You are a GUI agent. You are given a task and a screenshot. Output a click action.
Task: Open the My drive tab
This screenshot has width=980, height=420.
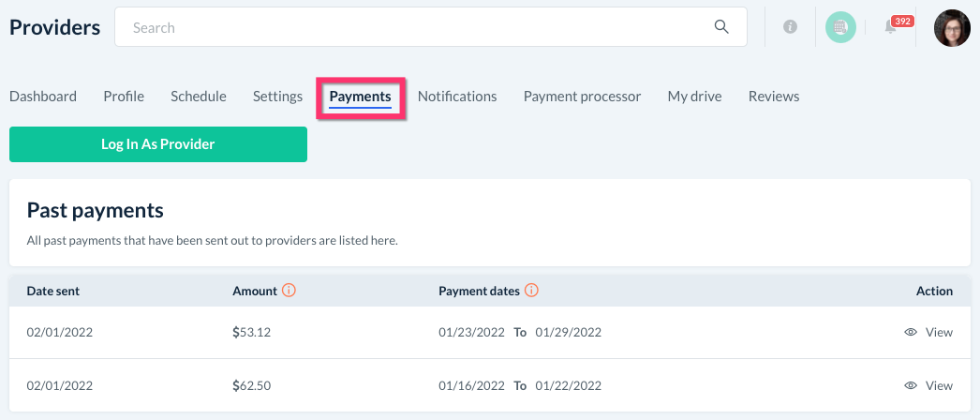694,96
